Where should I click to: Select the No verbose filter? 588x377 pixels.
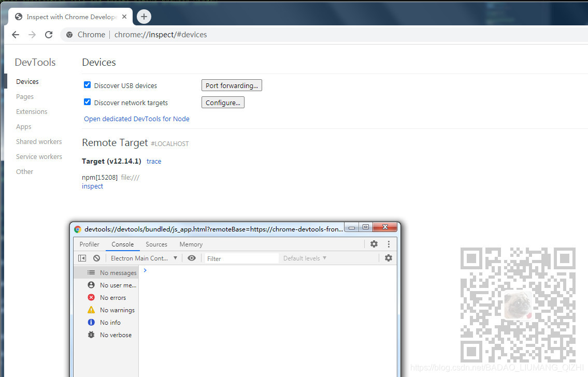coord(106,335)
